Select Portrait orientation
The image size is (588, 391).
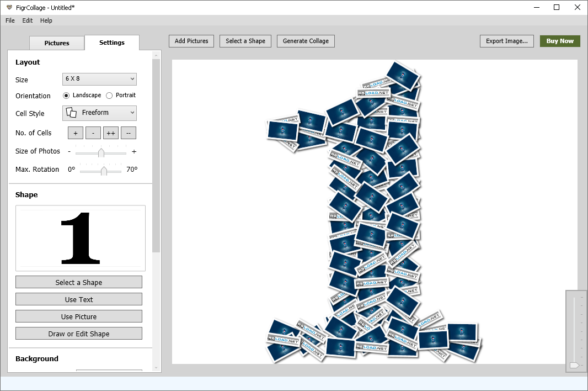click(109, 96)
